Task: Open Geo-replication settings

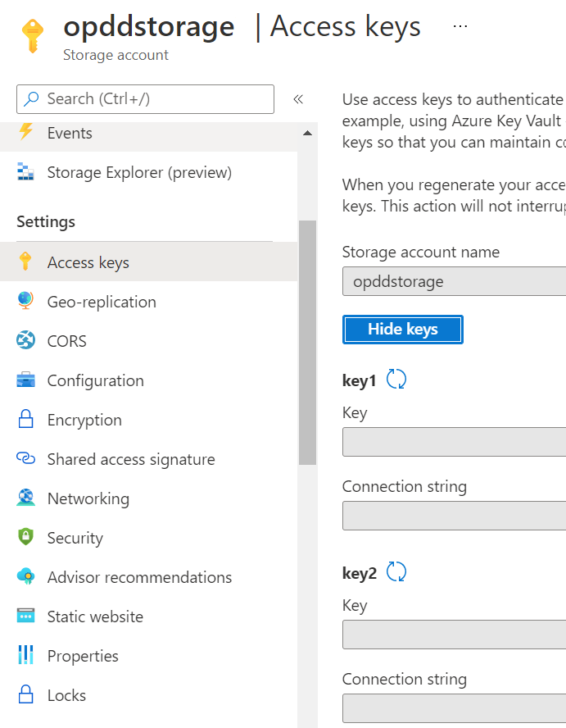Action: [148, 302]
